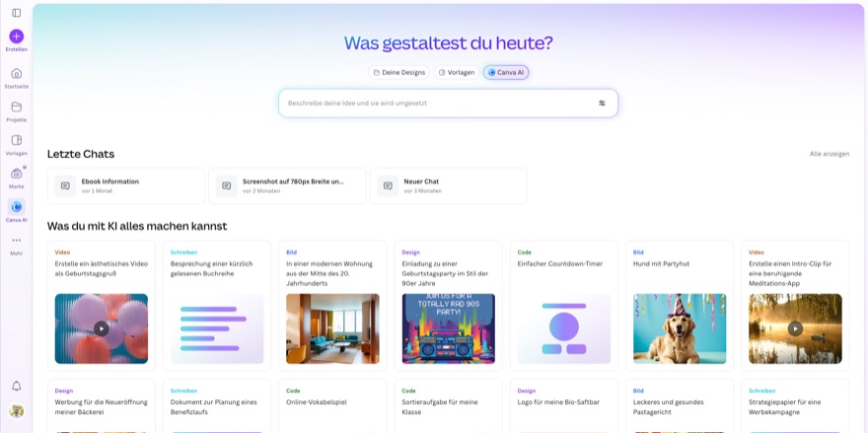Select 'Besprechung einer kürzlich gelesenen Buchreihe'
This screenshot has width=868, height=433.
tap(210, 268)
